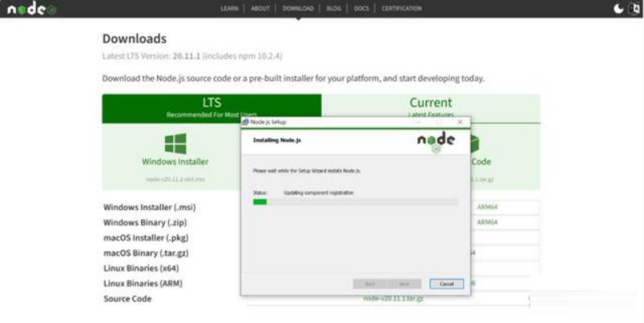This screenshot has height=323, width=644.
Task: Open the CERTIFICATION menu item
Action: pyautogui.click(x=401, y=8)
